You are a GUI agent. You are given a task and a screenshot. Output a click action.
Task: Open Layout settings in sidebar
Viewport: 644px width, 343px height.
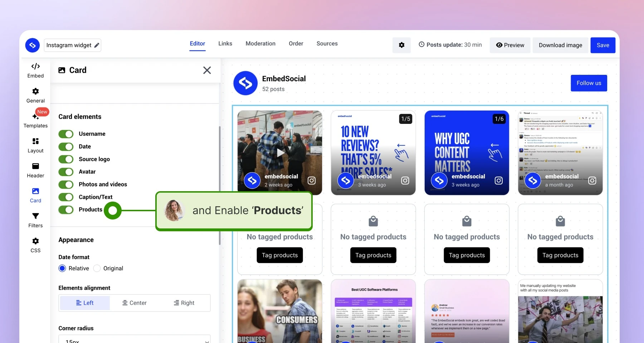35,145
